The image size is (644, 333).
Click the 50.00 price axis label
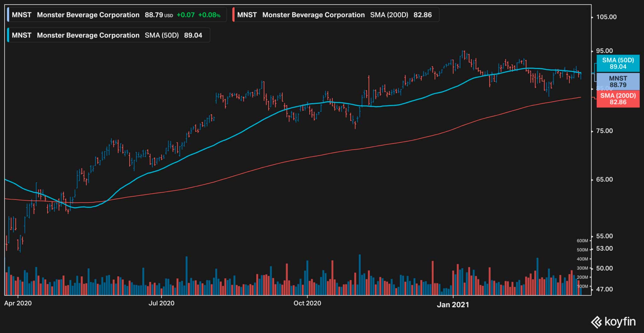(x=604, y=268)
